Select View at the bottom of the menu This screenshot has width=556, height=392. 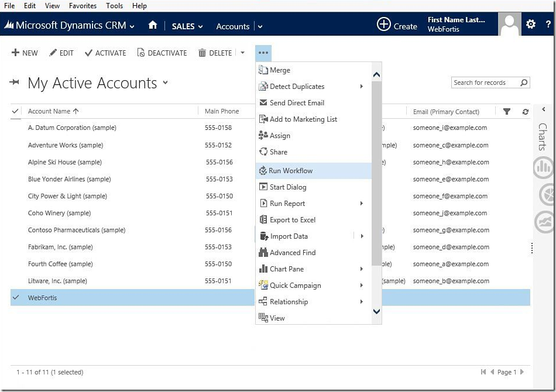tap(314, 318)
